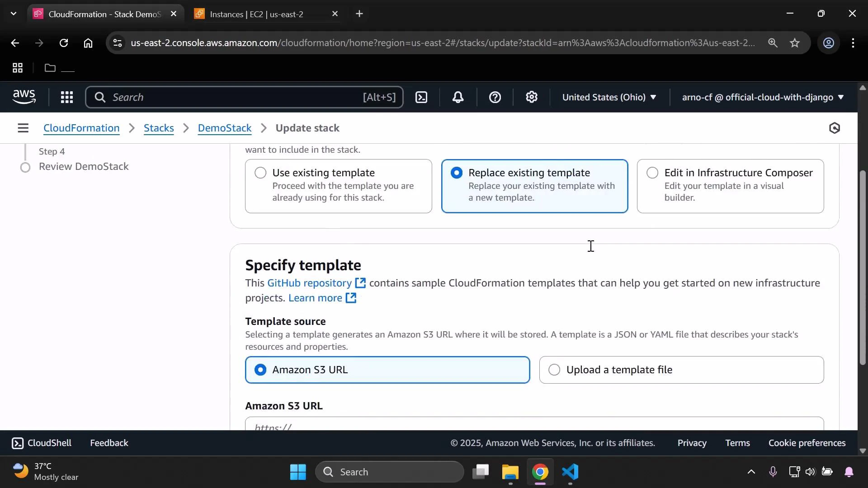The width and height of the screenshot is (868, 488).
Task: Open the weather widget showing 37°C
Action: pyautogui.click(x=45, y=472)
